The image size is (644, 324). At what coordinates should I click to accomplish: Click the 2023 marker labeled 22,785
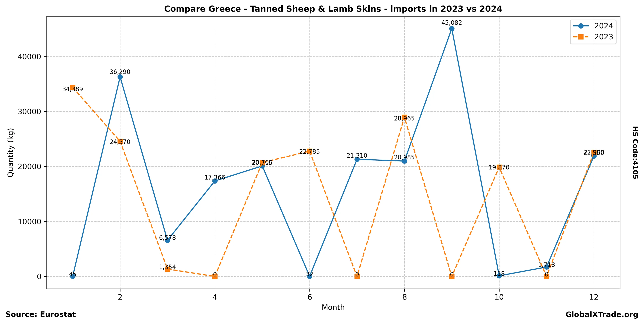coord(310,151)
